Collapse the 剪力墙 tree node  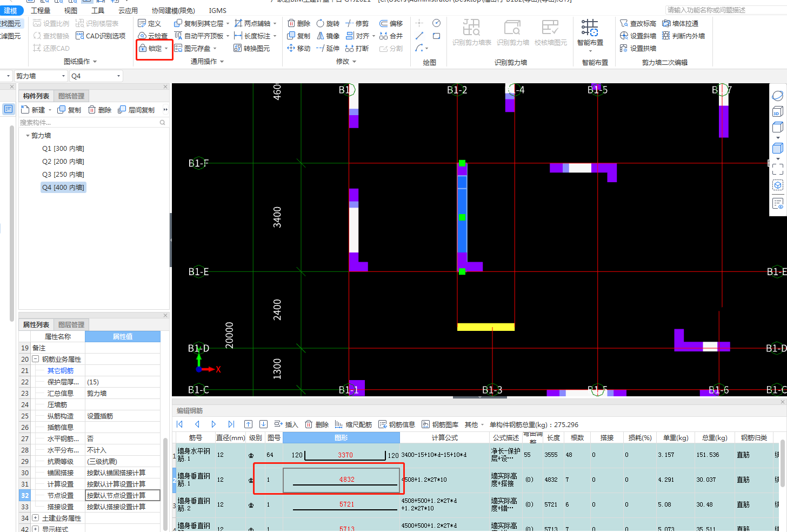[28, 136]
